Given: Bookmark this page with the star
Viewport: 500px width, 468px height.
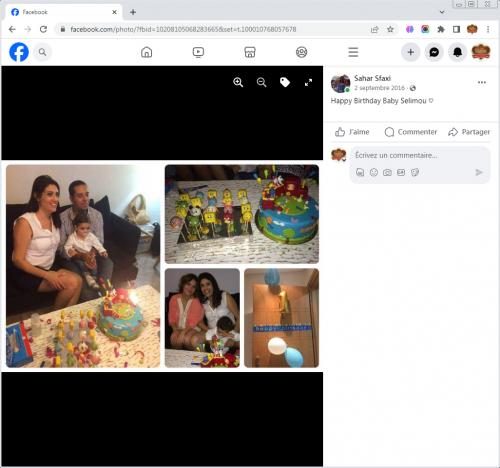Looking at the screenshot, I should pyautogui.click(x=390, y=29).
